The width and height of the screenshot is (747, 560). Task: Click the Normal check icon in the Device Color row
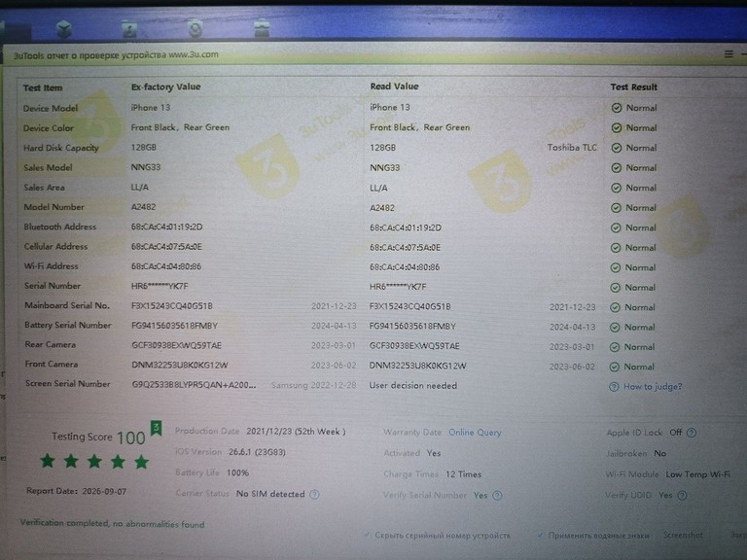[617, 128]
